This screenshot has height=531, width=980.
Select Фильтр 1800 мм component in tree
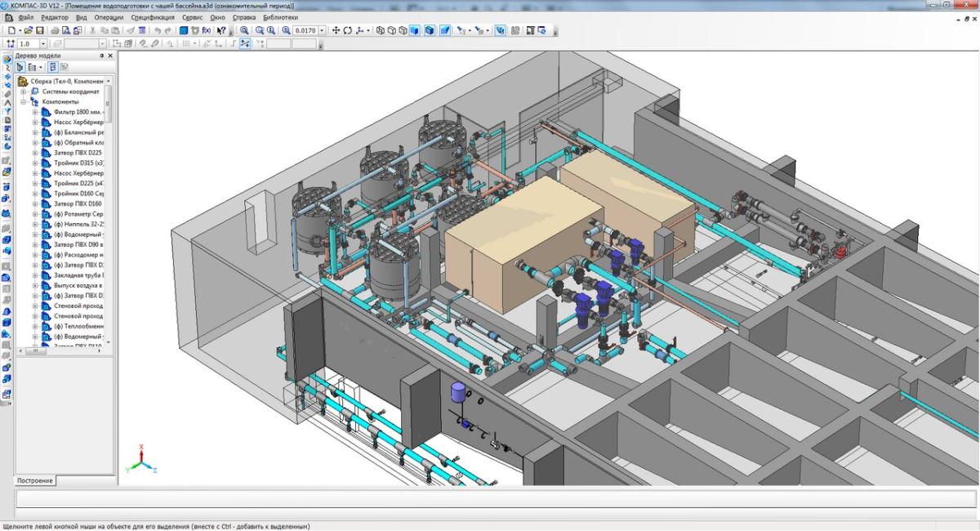pyautogui.click(x=78, y=112)
